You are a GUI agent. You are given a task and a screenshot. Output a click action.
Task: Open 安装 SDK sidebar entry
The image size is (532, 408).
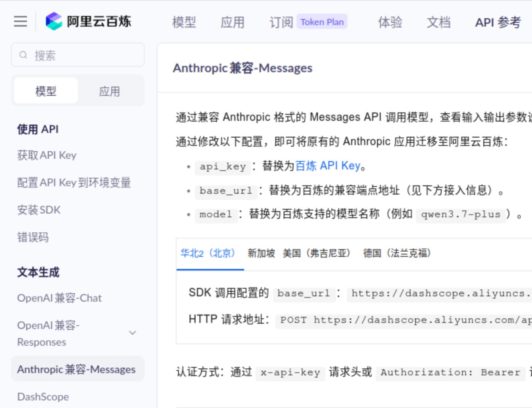tap(39, 210)
